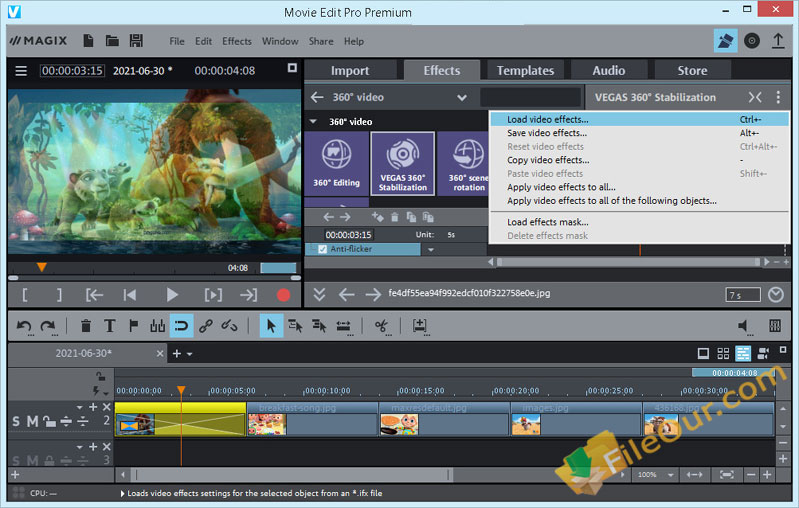Jump to start with skip-back button
Screen dimensions: 799x508
[129, 295]
